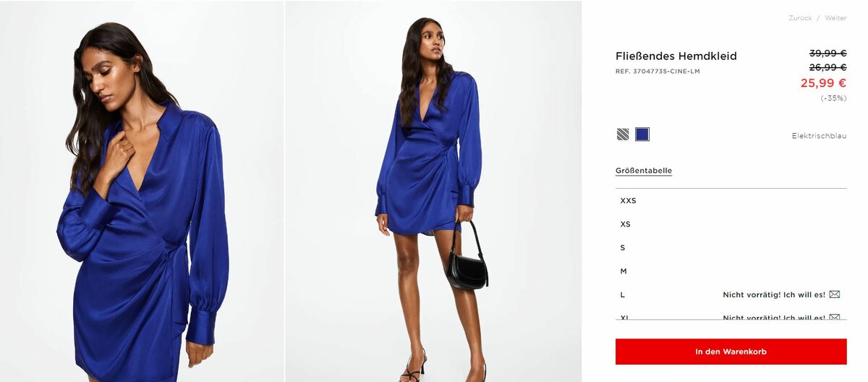Choose size XXS
This screenshot has height=382, width=868.
[731, 200]
